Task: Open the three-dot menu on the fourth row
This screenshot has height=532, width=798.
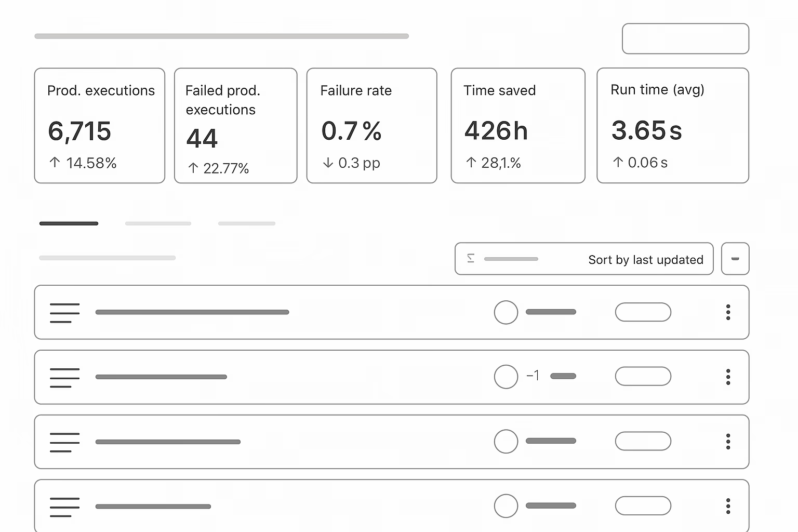Action: tap(728, 506)
